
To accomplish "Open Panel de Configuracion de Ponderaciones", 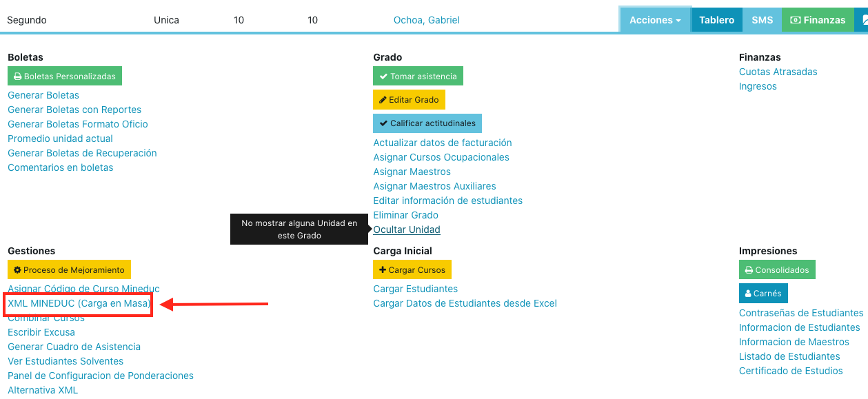I will tap(101, 376).
